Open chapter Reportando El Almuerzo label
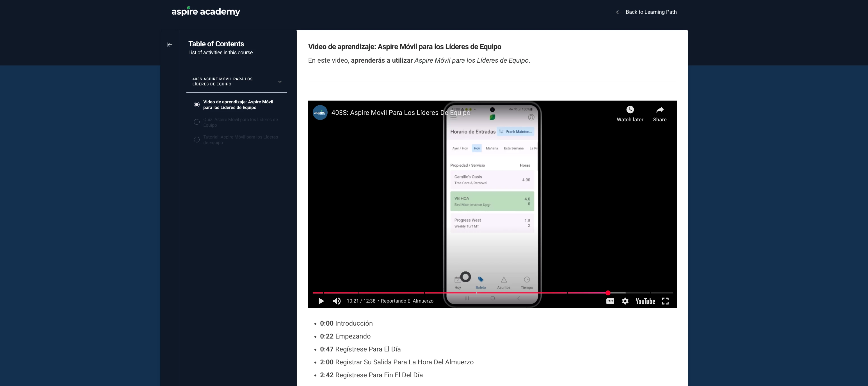Viewport: 868px width, 386px height. click(407, 301)
